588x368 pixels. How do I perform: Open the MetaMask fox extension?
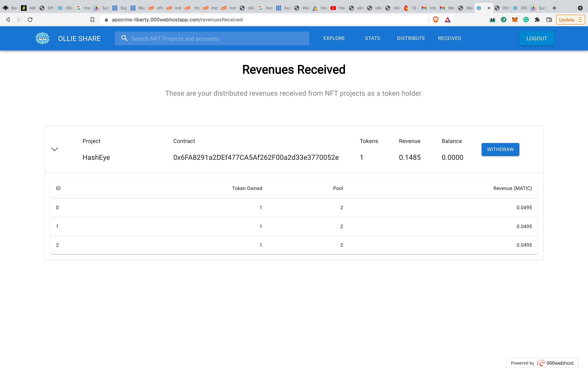515,20
